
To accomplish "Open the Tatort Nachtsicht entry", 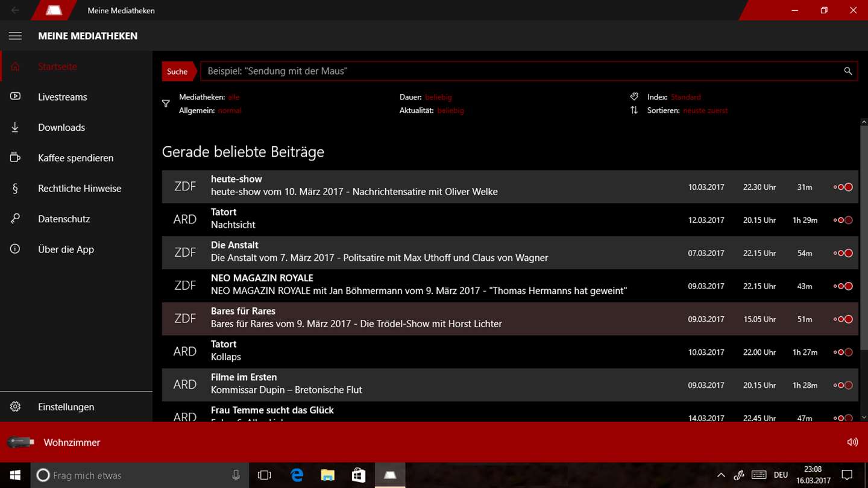I will [509, 220].
